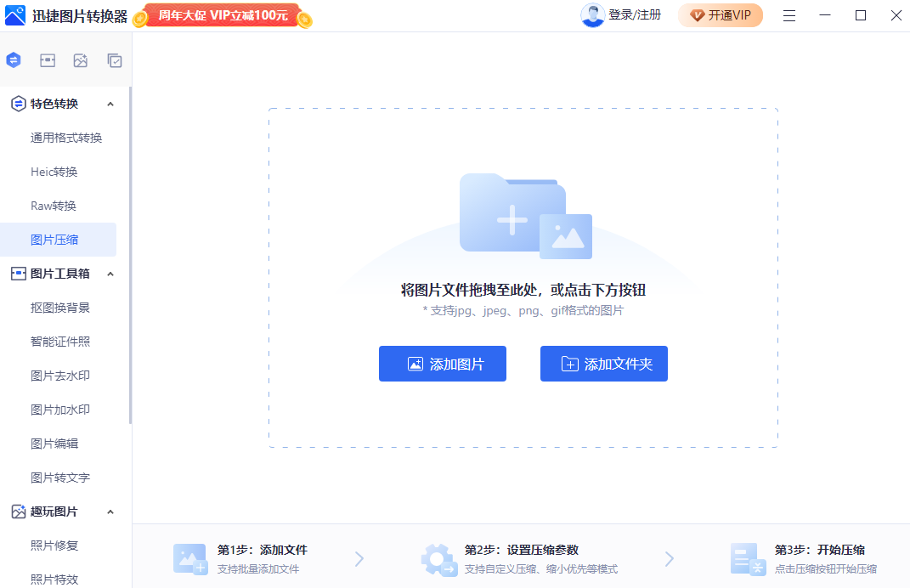Viewport: 910px width, 588px height.
Task: Collapse the 图片工具箱 section
Action: click(109, 273)
